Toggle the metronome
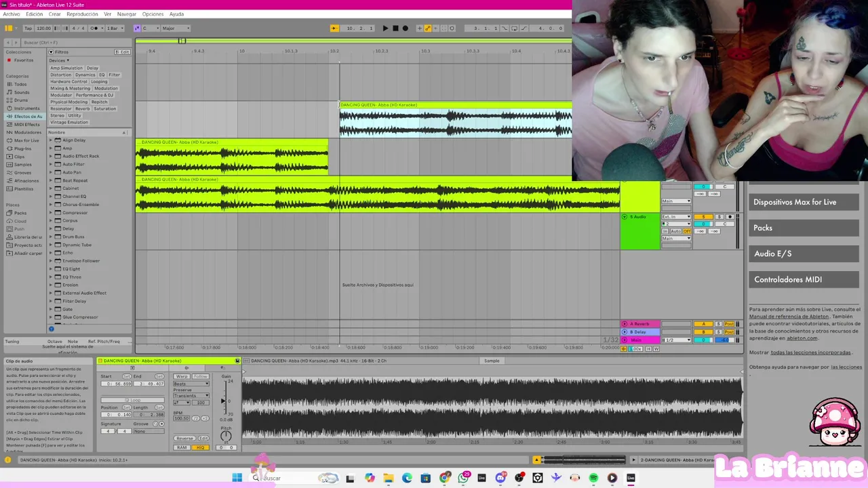The width and height of the screenshot is (868, 488). (94, 28)
